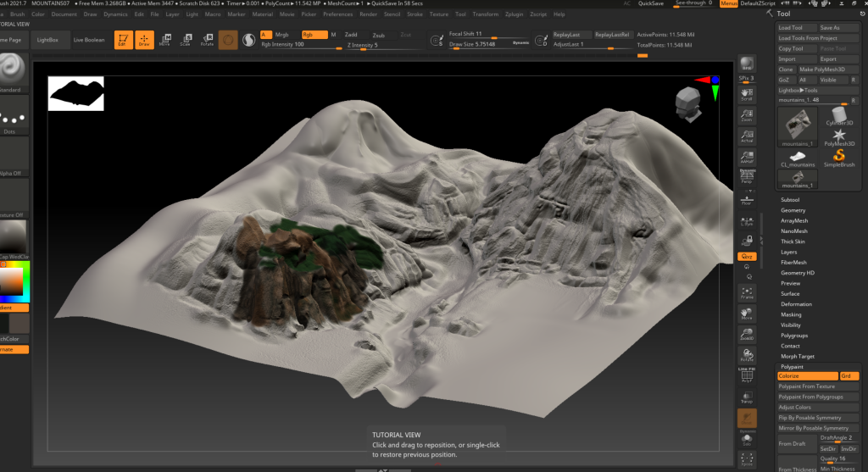Click the Zoom icon on right shelf

[x=747, y=115]
